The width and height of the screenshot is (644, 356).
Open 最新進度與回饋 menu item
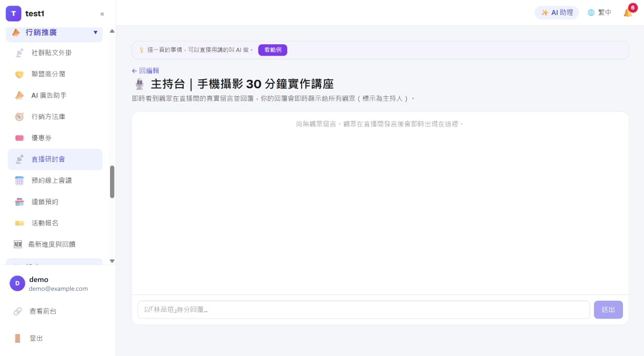click(55, 244)
